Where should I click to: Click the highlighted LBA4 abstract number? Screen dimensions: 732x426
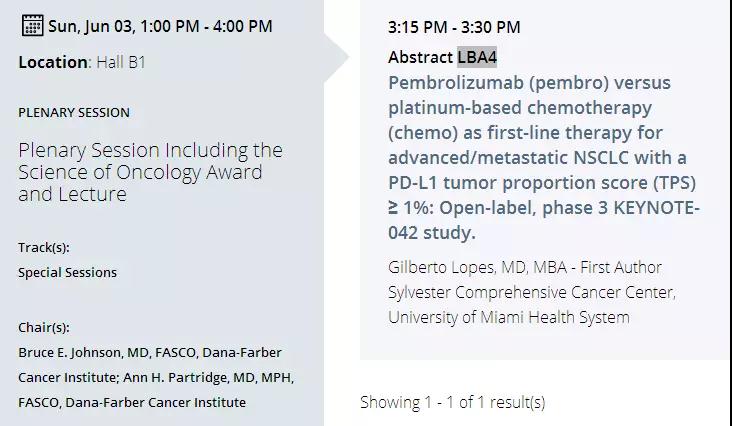coord(477,57)
